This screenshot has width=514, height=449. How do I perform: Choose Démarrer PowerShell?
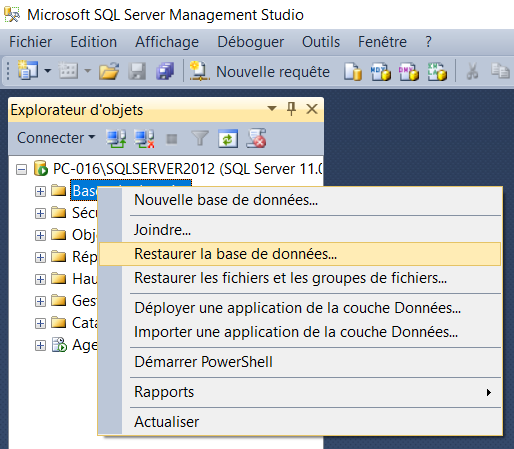pyautogui.click(x=300, y=362)
